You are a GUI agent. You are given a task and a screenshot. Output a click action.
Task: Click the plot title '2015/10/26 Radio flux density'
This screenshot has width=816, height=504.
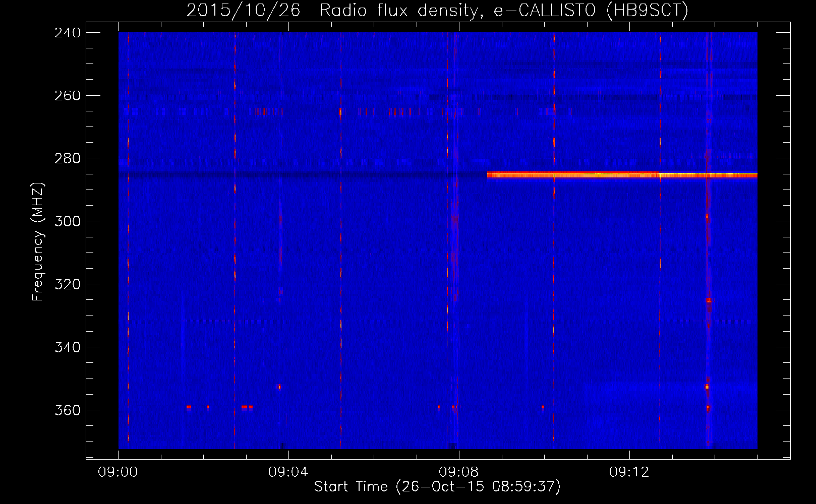click(x=437, y=10)
